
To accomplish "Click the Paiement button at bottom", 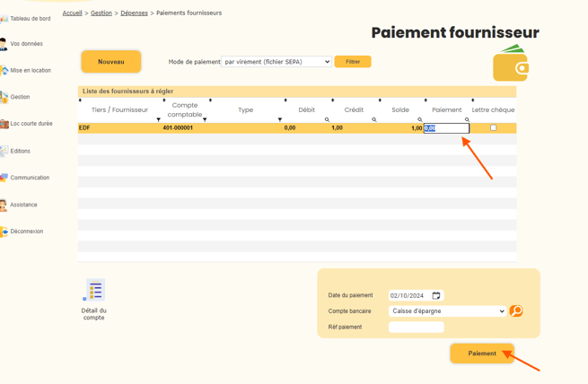I will (482, 353).
